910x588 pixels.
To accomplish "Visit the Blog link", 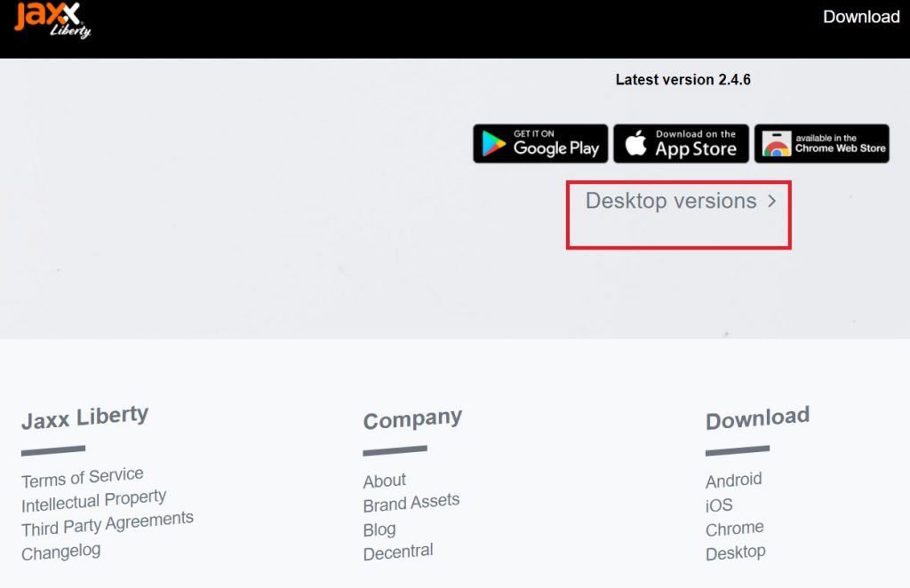I will (379, 529).
